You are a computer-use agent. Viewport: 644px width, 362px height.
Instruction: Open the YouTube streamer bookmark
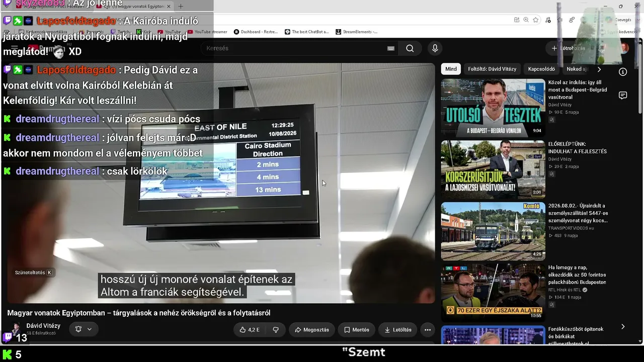(x=207, y=32)
